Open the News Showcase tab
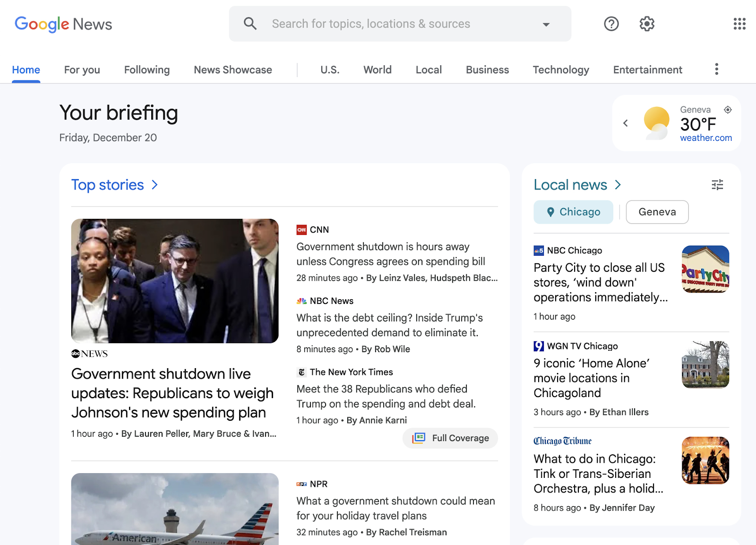The height and width of the screenshot is (545, 756). (x=233, y=70)
